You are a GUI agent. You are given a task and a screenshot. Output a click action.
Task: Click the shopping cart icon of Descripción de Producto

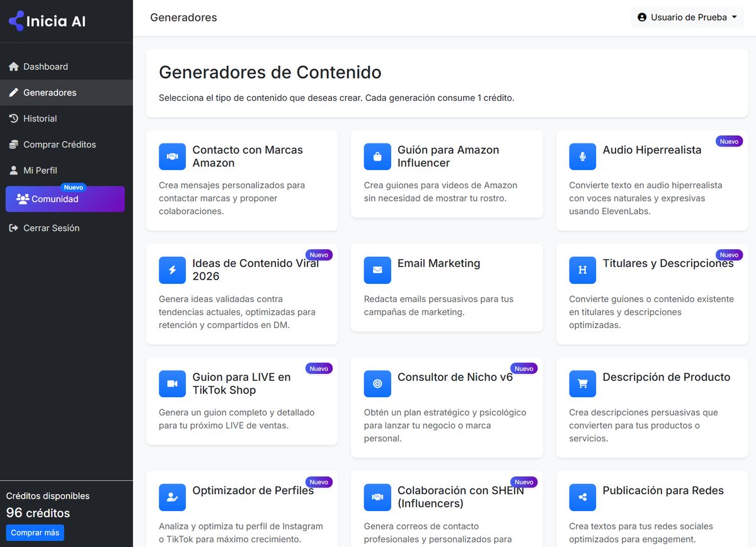[x=582, y=383]
